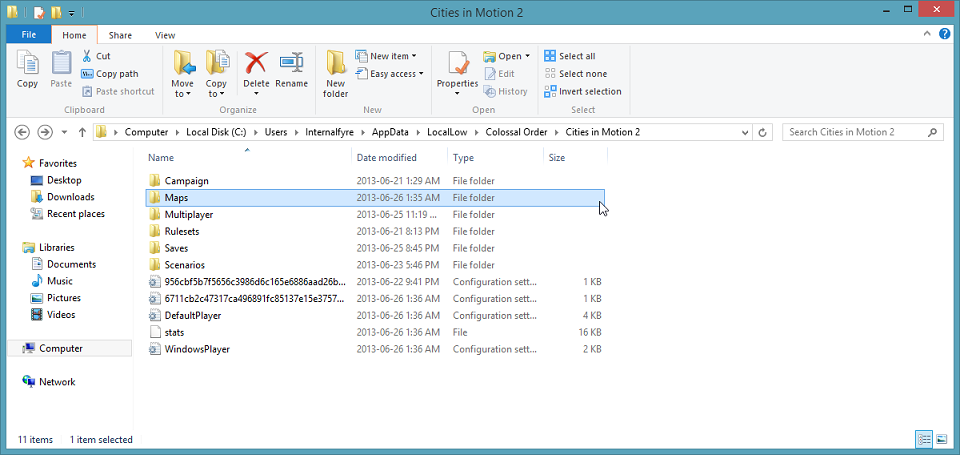Click the Refresh button
The width and height of the screenshot is (960, 455).
762,132
